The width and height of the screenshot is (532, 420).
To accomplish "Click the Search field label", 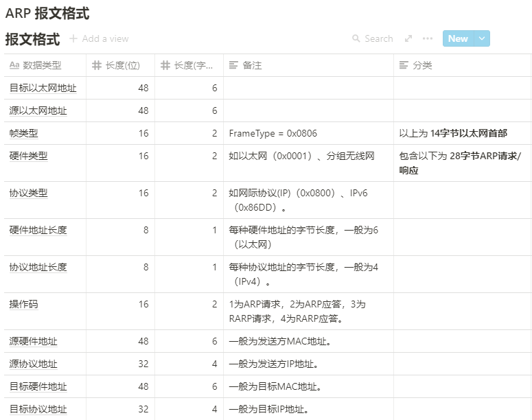I will click(378, 39).
